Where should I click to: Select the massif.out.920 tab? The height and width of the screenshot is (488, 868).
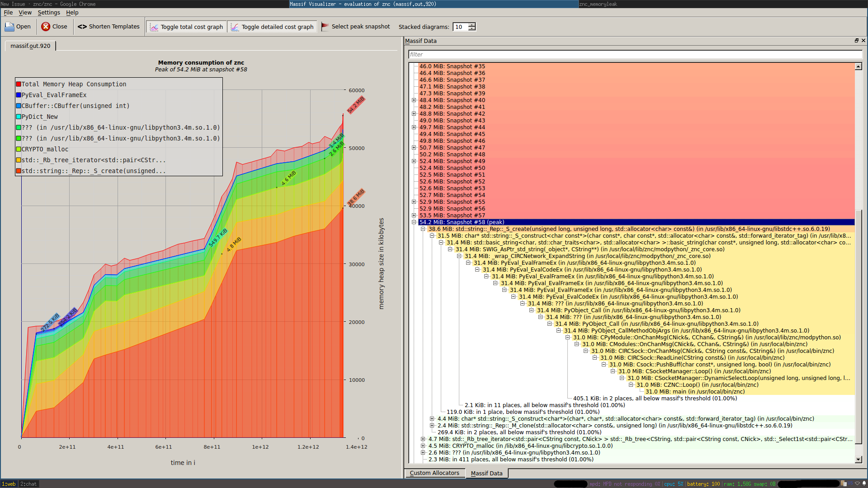click(x=30, y=46)
